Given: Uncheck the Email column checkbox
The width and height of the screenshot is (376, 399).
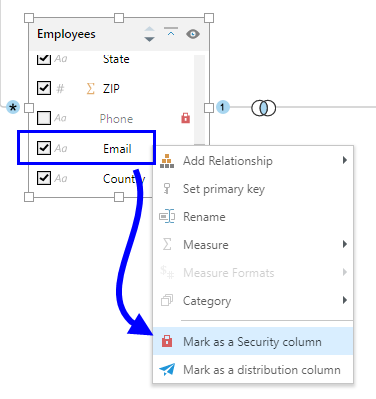Looking at the screenshot, I should coord(44,148).
